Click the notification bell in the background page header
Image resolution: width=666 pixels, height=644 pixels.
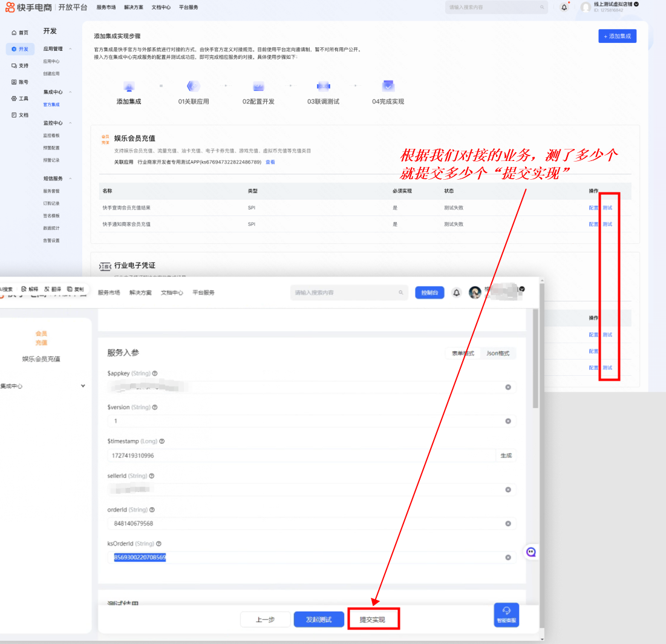pos(564,7)
